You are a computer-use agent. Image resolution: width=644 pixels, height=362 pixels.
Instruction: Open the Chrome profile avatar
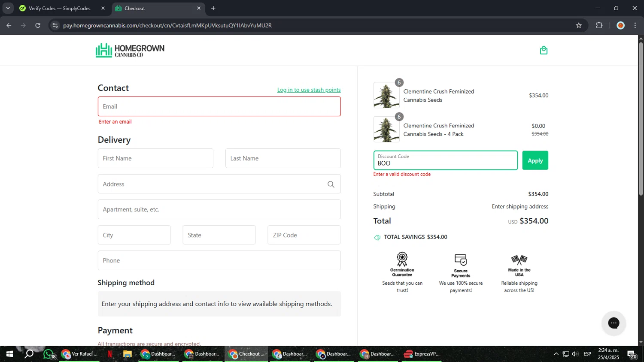[x=620, y=25]
